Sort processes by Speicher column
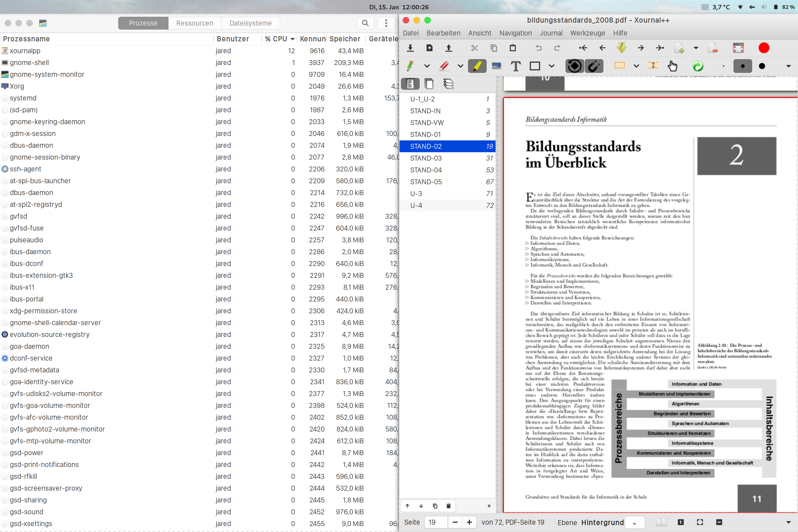 (344, 39)
